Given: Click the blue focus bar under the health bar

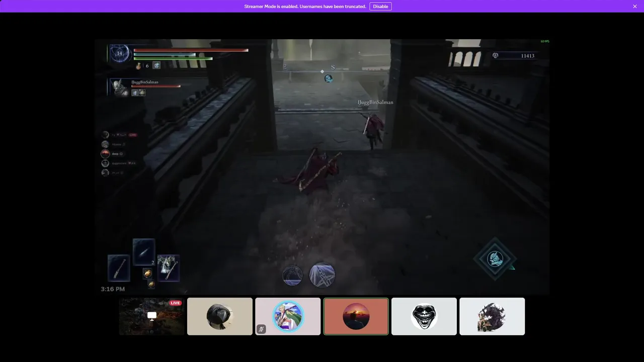Looking at the screenshot, I should coord(165,54).
